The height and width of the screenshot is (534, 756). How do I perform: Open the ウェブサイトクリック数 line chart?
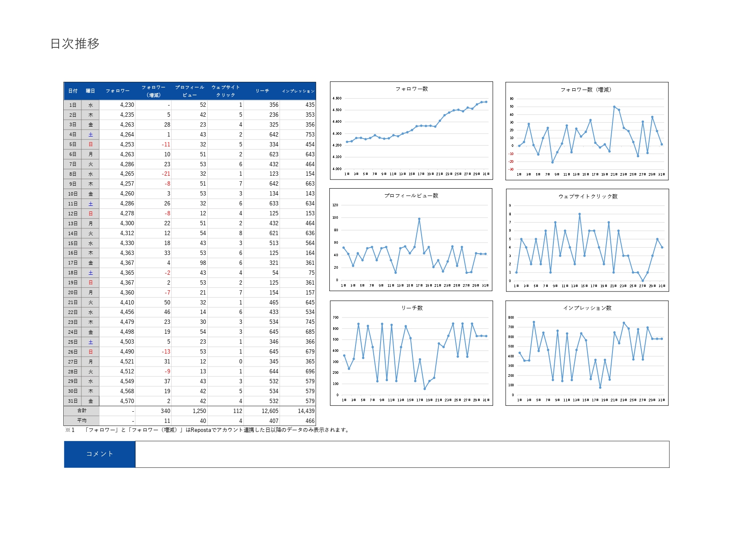587,240
